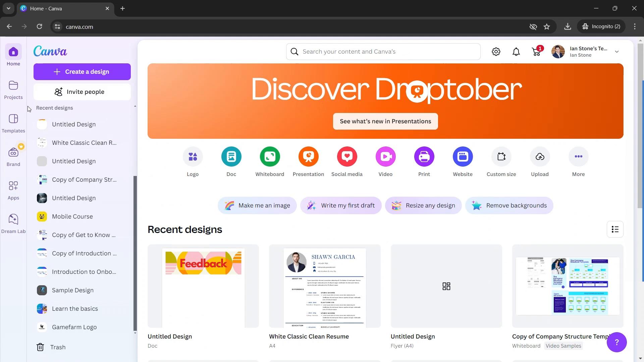Open Templates from left sidebar
This screenshot has height=362, width=644.
click(x=13, y=123)
